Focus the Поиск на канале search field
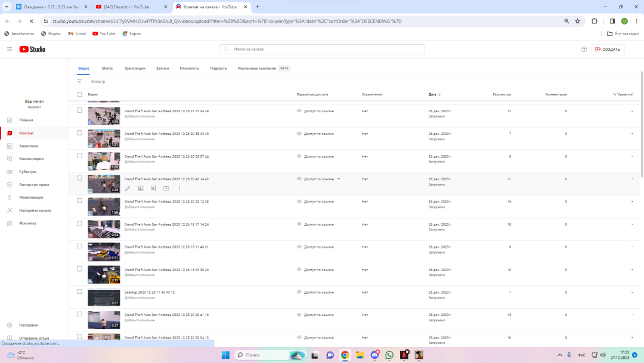Viewport: 644px width, 363px height. click(x=321, y=49)
